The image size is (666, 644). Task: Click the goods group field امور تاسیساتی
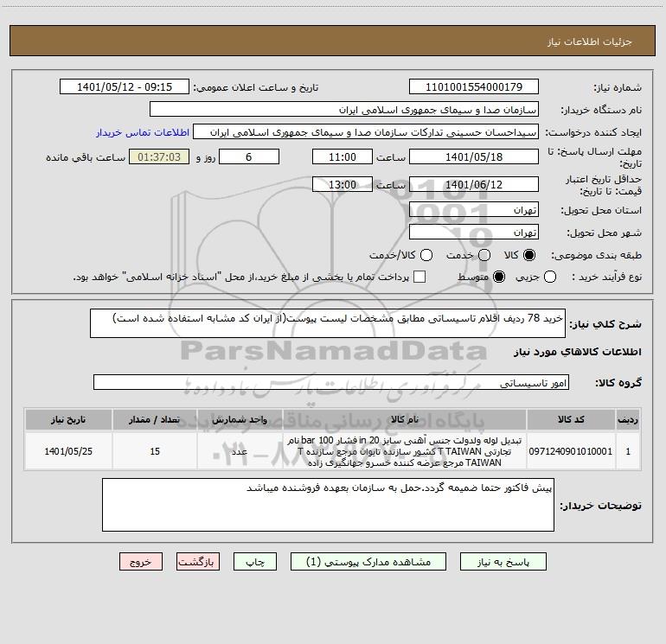pos(331,382)
